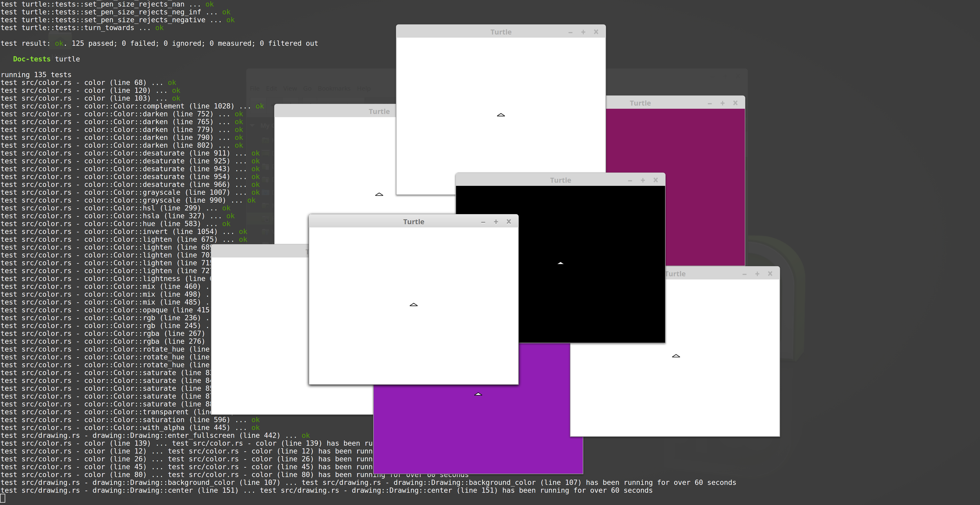Minimize the white Turtle window overlapping the purple one
Image resolution: width=980 pixels, height=505 pixels.
pos(483,222)
